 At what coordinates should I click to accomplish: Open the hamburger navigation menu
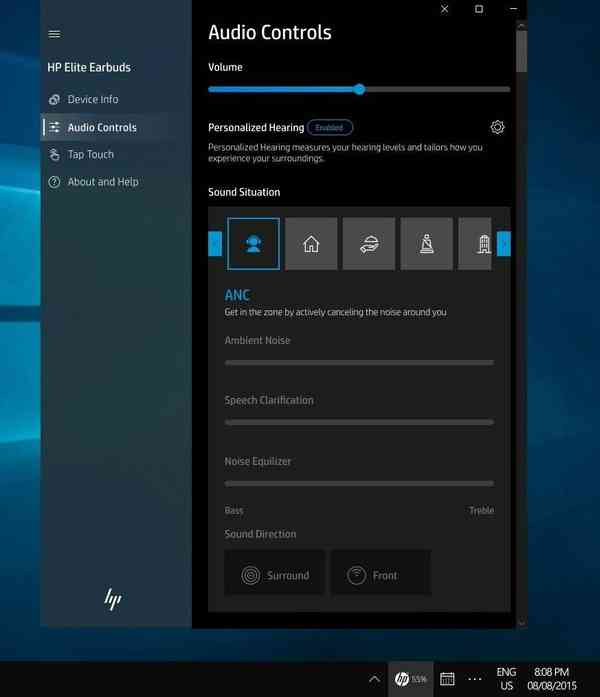click(54, 34)
